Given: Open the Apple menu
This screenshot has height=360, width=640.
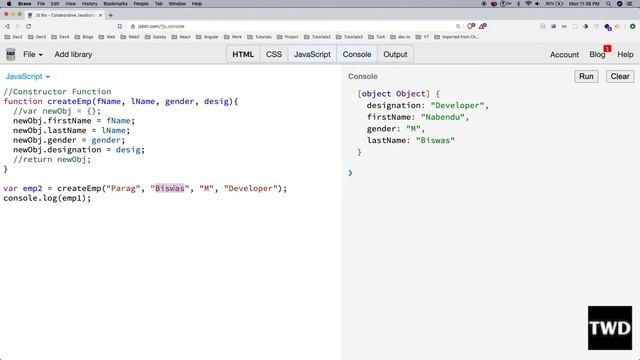Looking at the screenshot, I should click(9, 4).
